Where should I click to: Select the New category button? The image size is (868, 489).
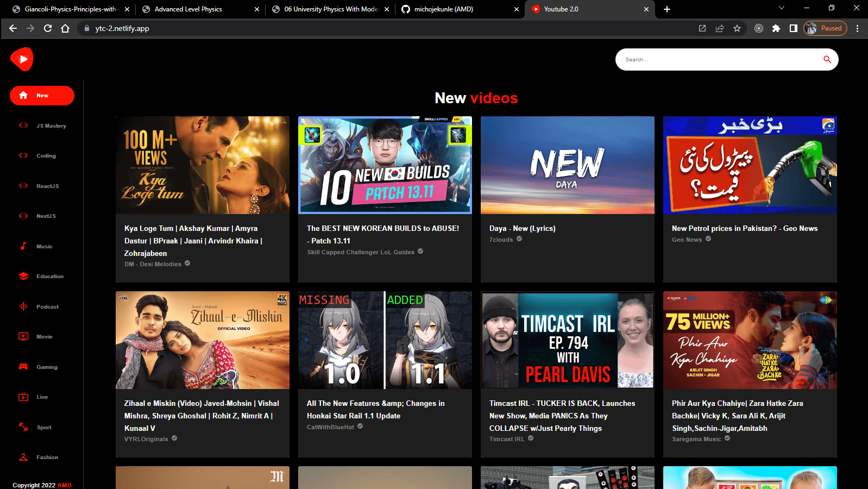[42, 96]
